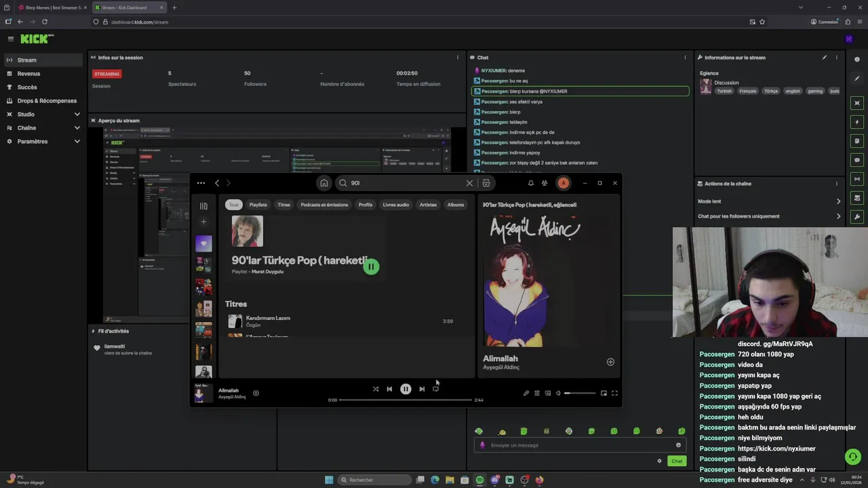Image resolution: width=868 pixels, height=488 pixels.
Task: Open the Spotify three-dots menu
Action: (x=201, y=183)
